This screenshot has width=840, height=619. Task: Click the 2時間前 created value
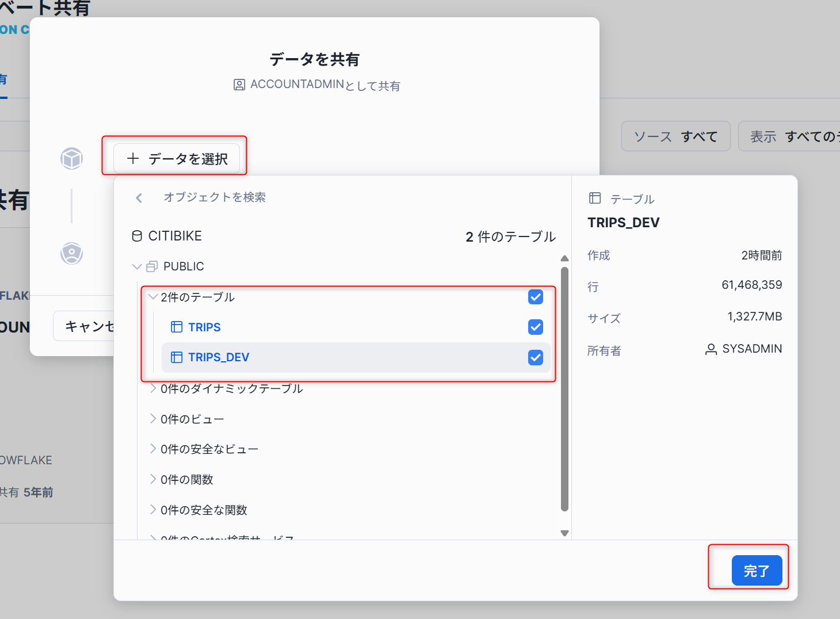pyautogui.click(x=761, y=255)
